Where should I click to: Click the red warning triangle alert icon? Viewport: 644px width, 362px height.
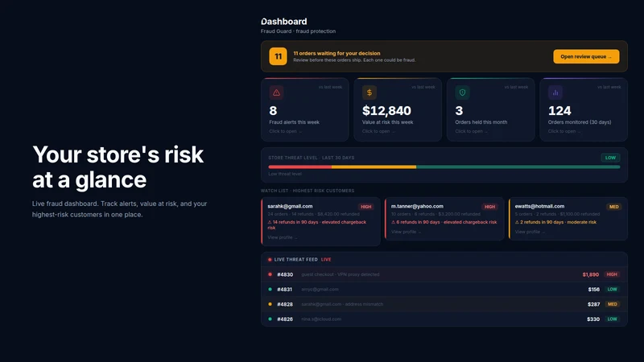pos(276,93)
